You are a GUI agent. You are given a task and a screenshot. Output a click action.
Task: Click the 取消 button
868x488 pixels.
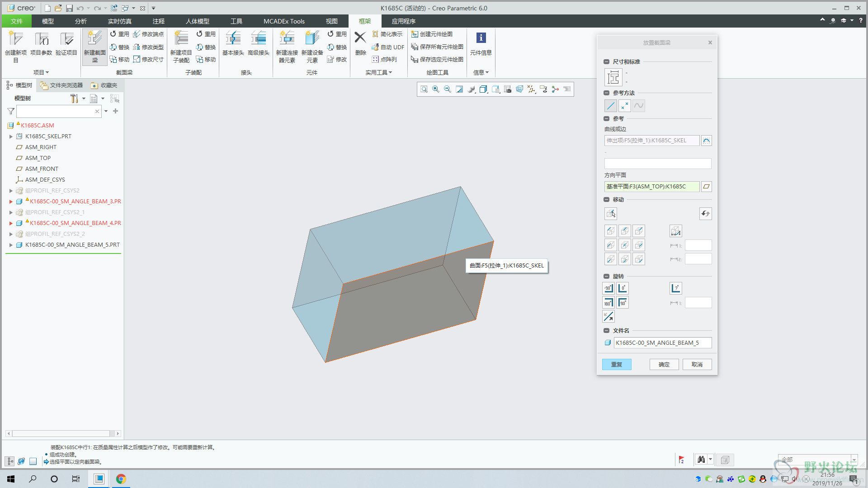[697, 365]
